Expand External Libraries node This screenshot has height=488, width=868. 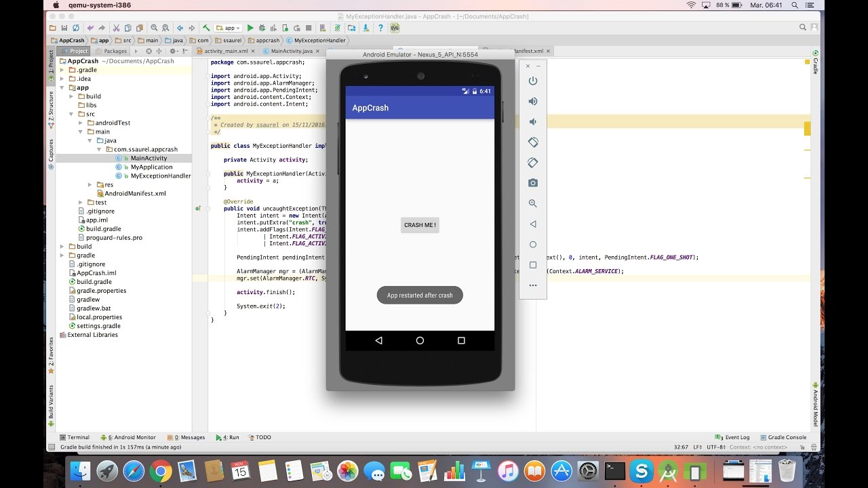(88, 335)
